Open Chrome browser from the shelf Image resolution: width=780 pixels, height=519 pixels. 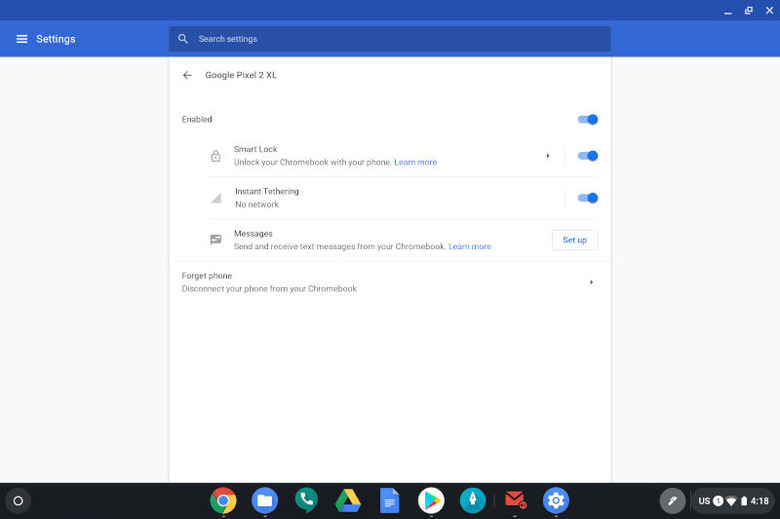point(223,500)
